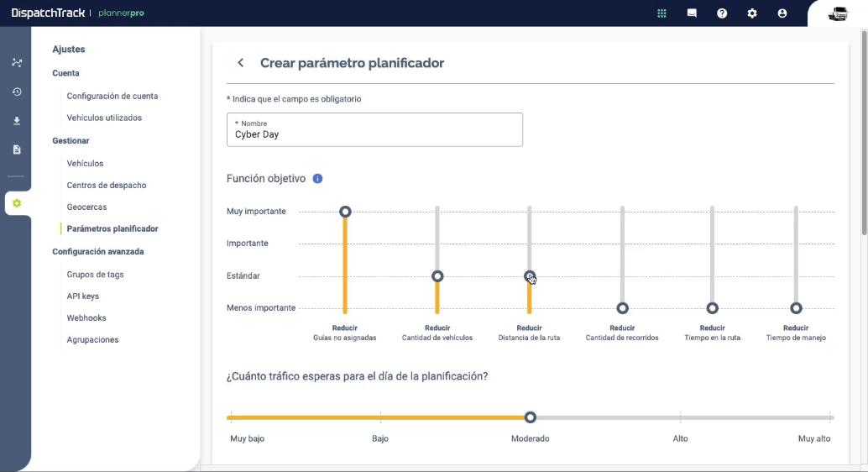Click the Nombre input field
The height and width of the screenshot is (472, 868).
(374, 129)
